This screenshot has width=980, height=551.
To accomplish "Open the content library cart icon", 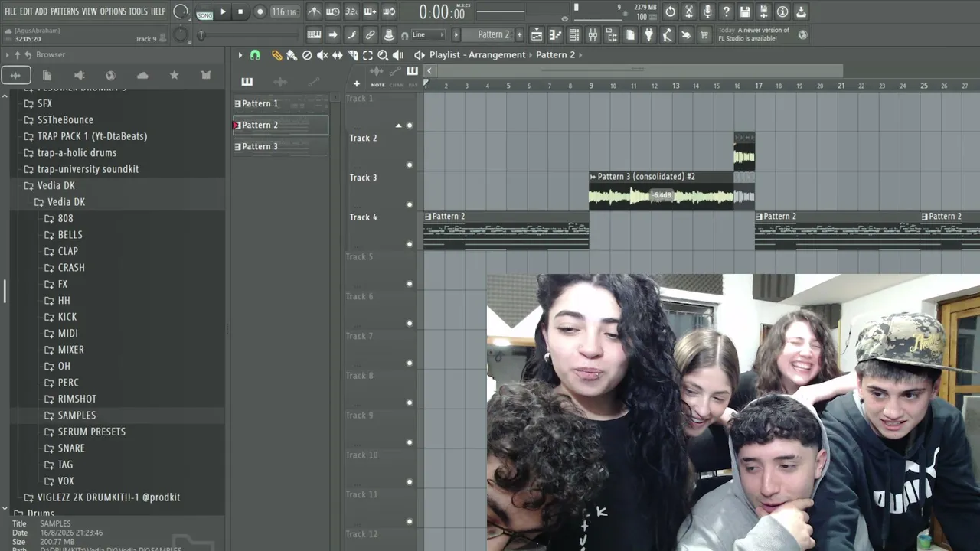I will coord(704,34).
